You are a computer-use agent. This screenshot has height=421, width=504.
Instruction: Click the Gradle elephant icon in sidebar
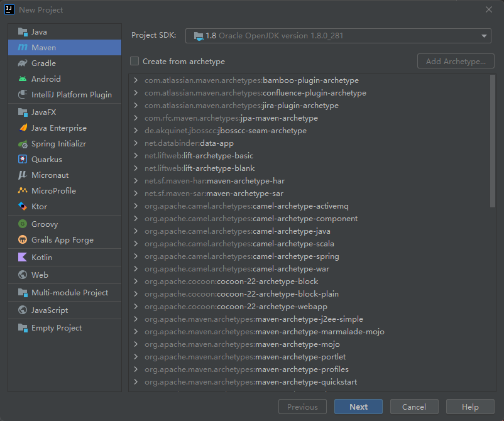[x=23, y=63]
